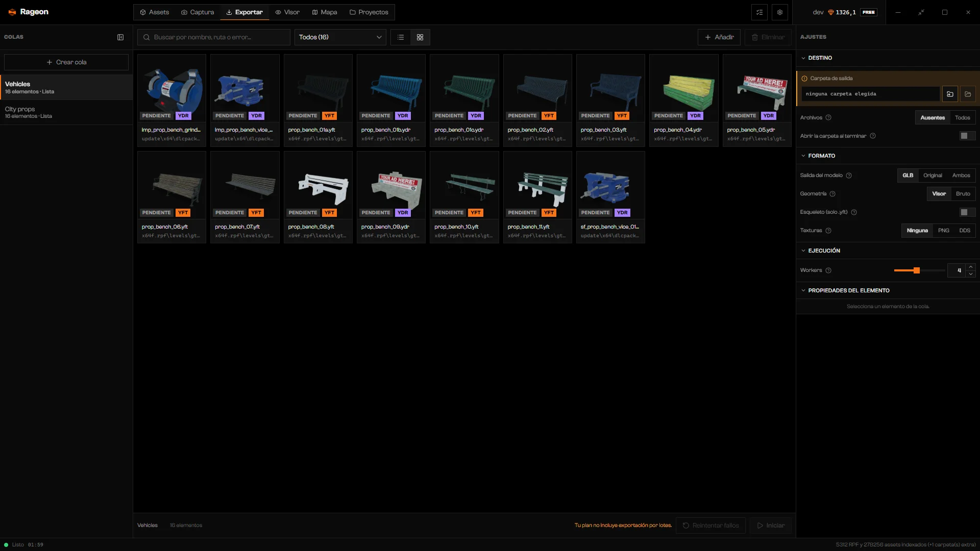Toggle Esqueleto (solo .yft) switch
Image resolution: width=980 pixels, height=551 pixels.
pos(967,212)
